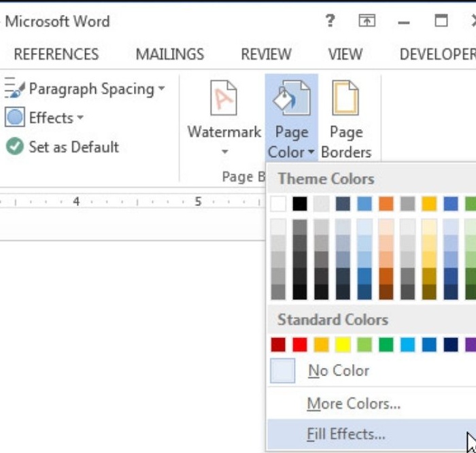Open Fill Effects… dialog
Viewport: 476px width, 453px height.
tap(371, 434)
